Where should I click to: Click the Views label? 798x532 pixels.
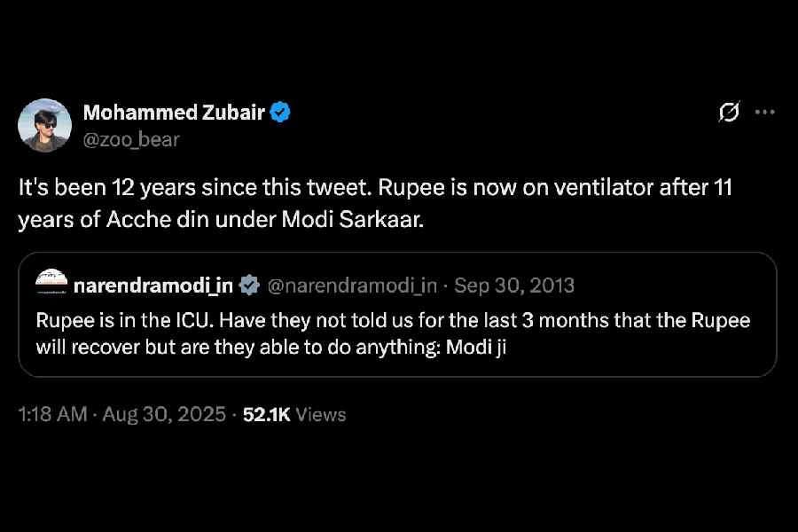coord(320,414)
